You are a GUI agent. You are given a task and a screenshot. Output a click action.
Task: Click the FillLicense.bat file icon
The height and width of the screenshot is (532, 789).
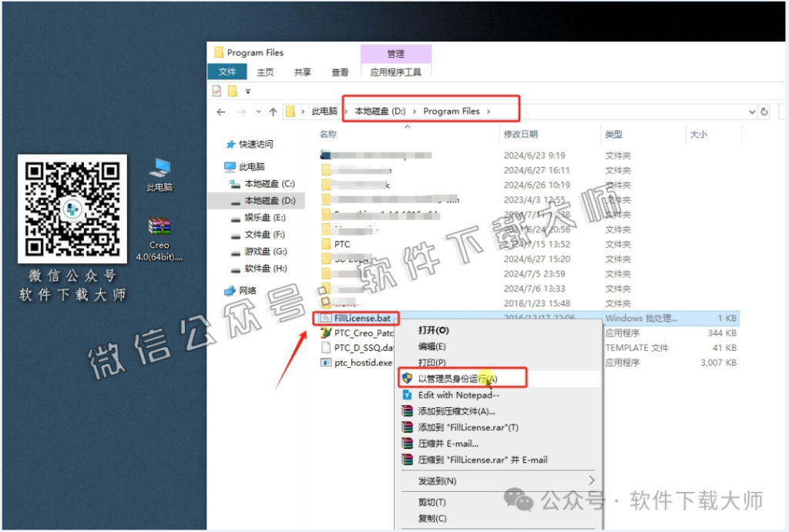pos(326,318)
